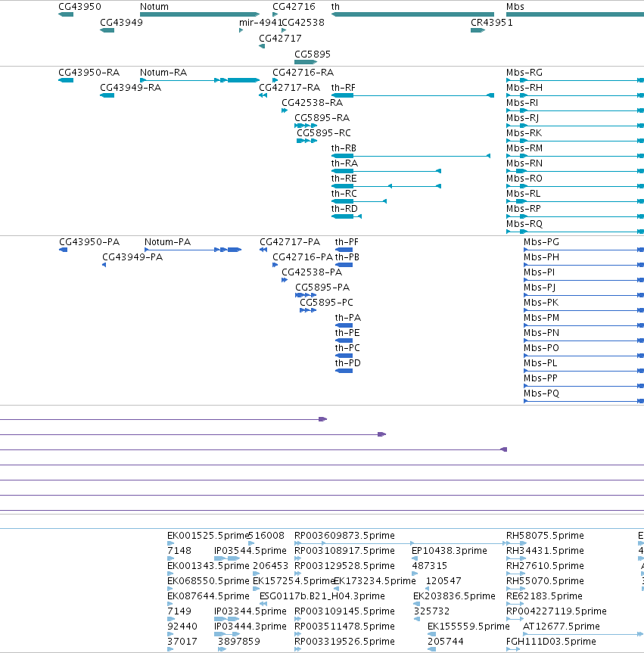Click the RH58075.5prime EST label

pos(545,536)
